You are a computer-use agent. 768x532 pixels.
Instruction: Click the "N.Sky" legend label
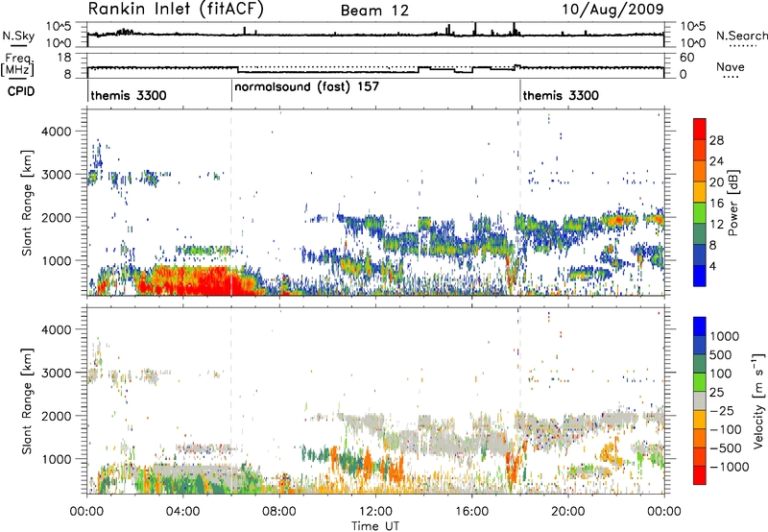coord(18,36)
